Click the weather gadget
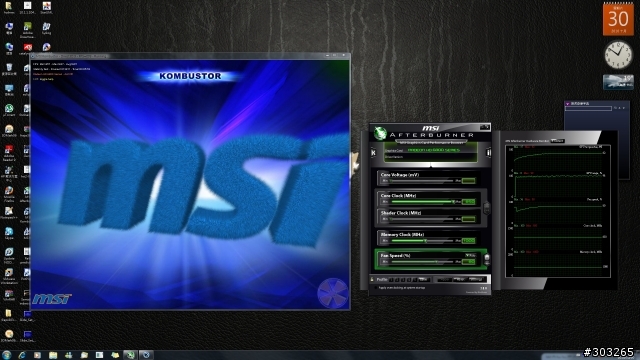 pyautogui.click(x=618, y=82)
